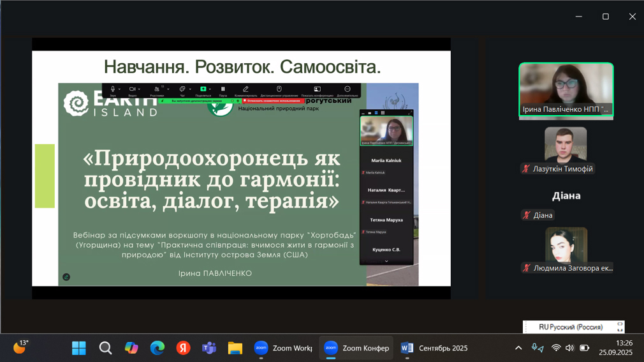Click red Остановить совместное использование button
Screen dimensions: 644x362
tap(272, 101)
